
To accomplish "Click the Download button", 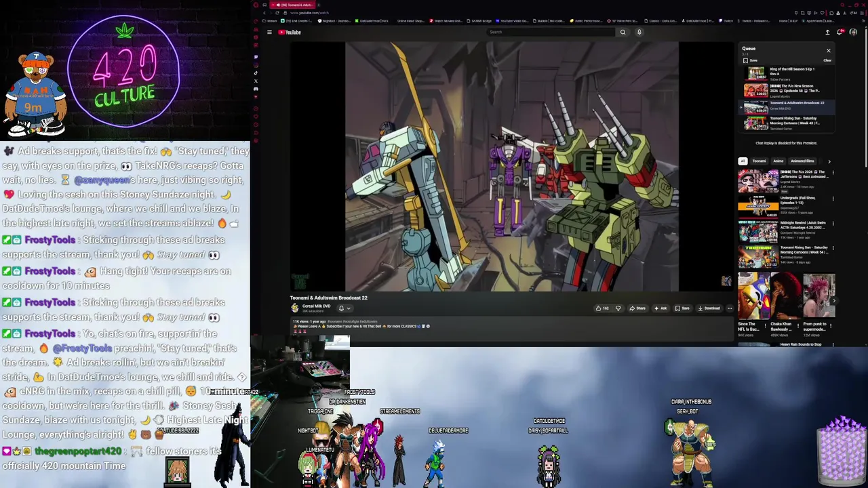I will click(709, 308).
